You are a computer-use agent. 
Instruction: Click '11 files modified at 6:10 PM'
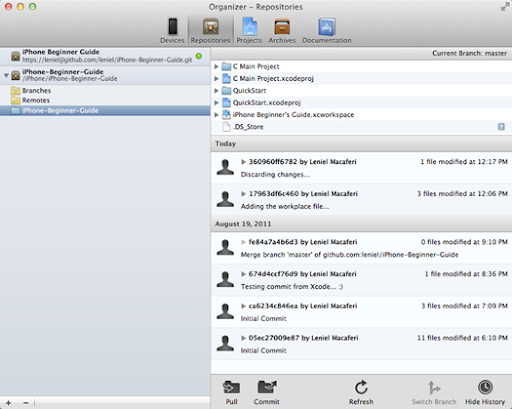pos(462,338)
